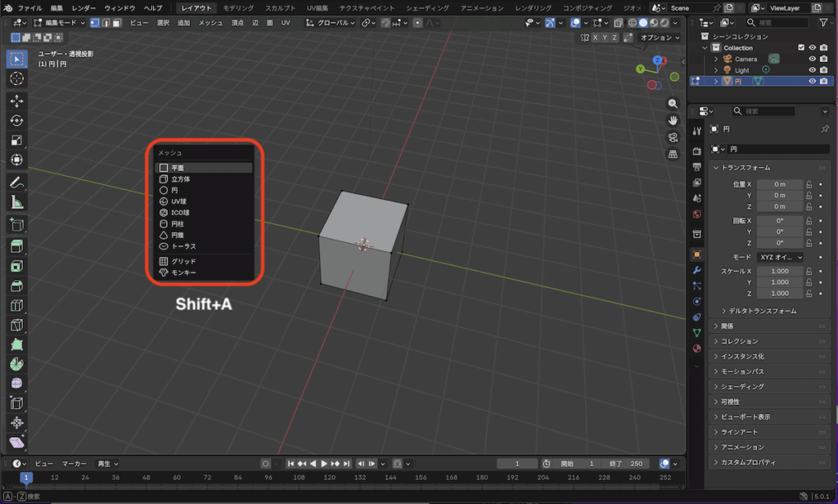
Task: Toggle face select mode button
Action: pos(118,23)
